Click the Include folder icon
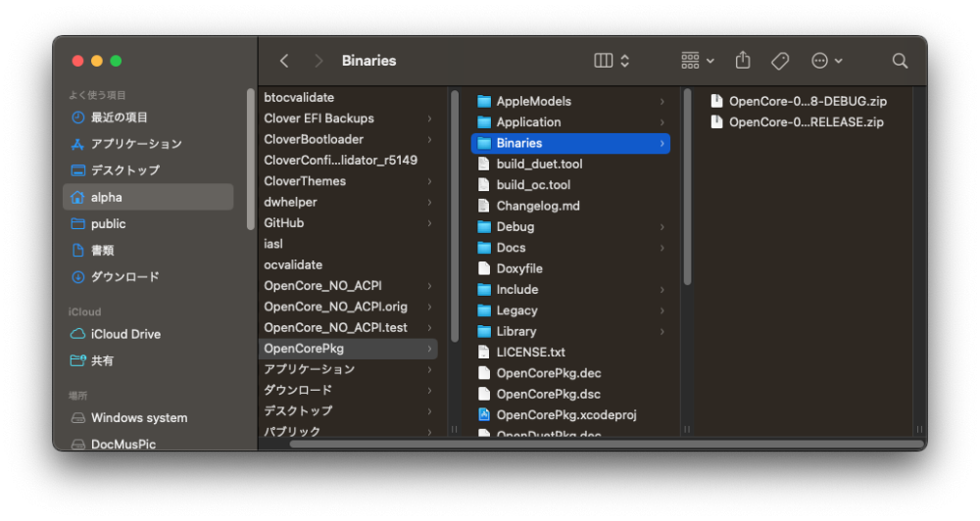 pyautogui.click(x=484, y=290)
